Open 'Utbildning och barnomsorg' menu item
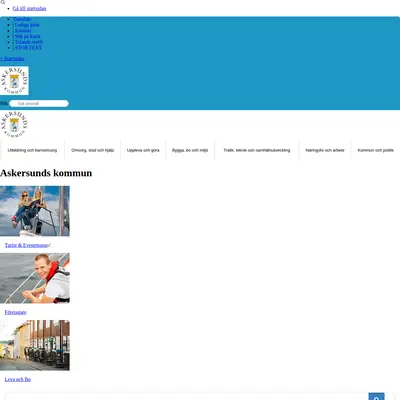This screenshot has width=400, height=400. point(32,150)
